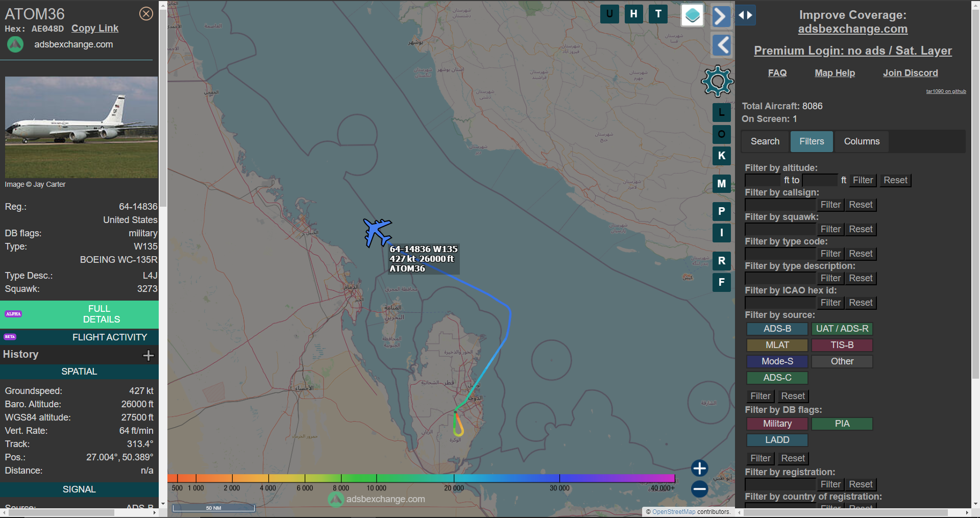Select the blue aircraft icon on map
Image resolution: width=980 pixels, height=518 pixels.
click(377, 232)
